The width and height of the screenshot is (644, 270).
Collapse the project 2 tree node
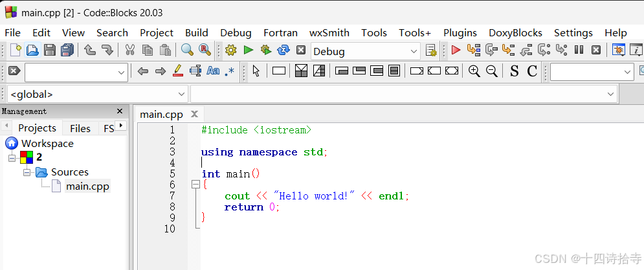tap(12, 157)
